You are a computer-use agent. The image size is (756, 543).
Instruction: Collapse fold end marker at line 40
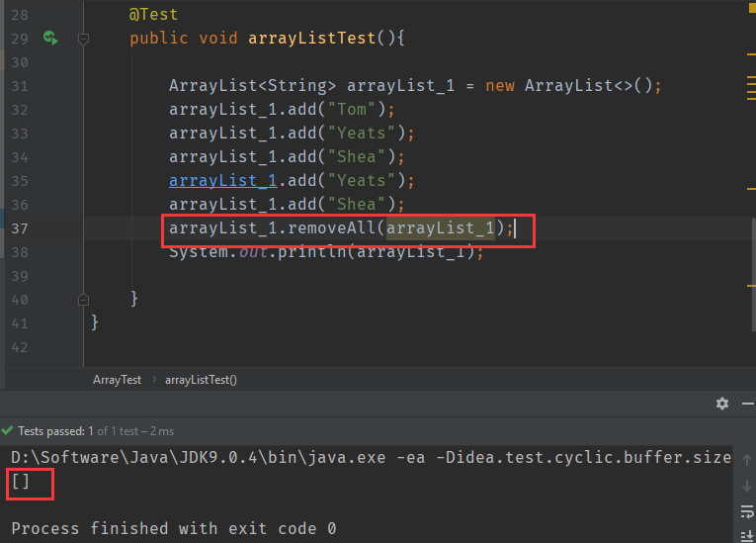click(x=83, y=300)
